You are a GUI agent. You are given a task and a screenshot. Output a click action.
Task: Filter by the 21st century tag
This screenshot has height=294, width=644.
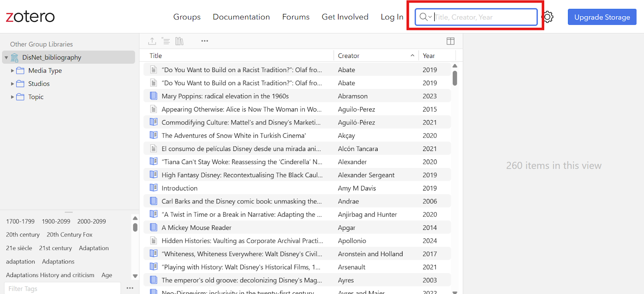point(56,248)
